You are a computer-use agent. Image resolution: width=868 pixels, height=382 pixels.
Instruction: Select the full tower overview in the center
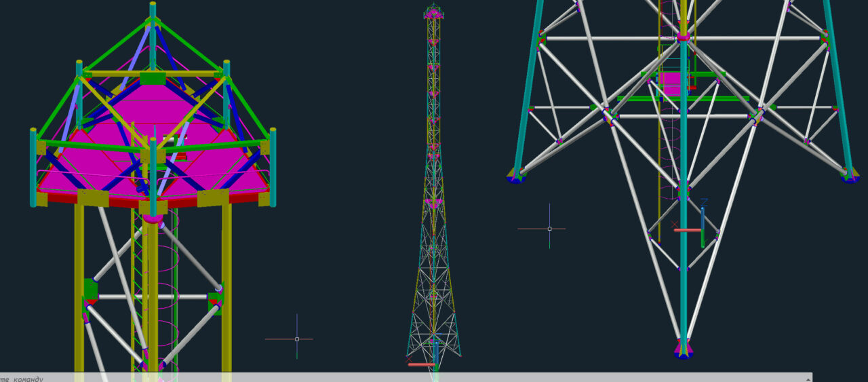pyautogui.click(x=433, y=183)
